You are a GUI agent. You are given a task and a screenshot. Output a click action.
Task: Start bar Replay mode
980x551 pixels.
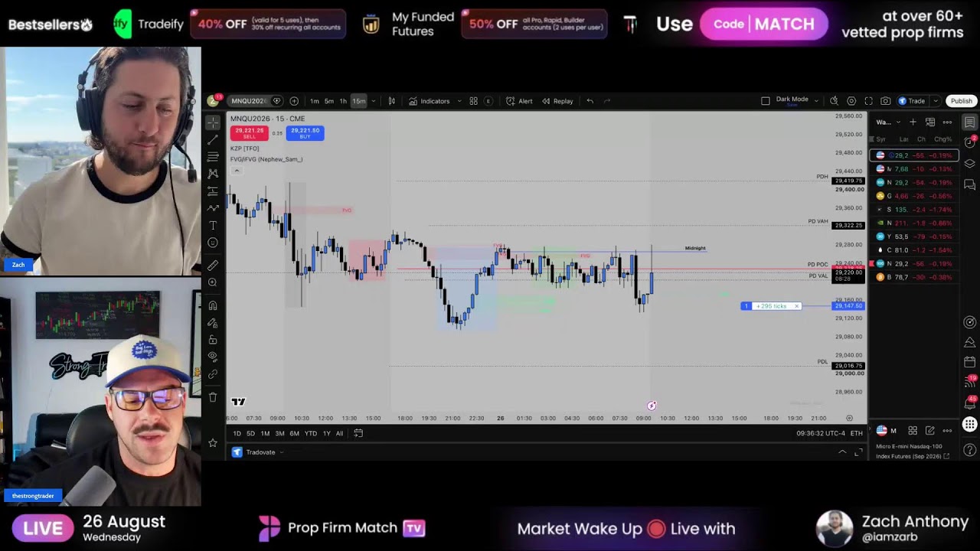point(557,101)
